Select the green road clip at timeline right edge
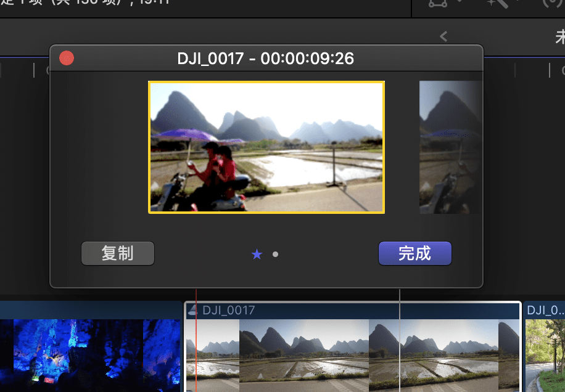565x392 pixels. pos(545,354)
